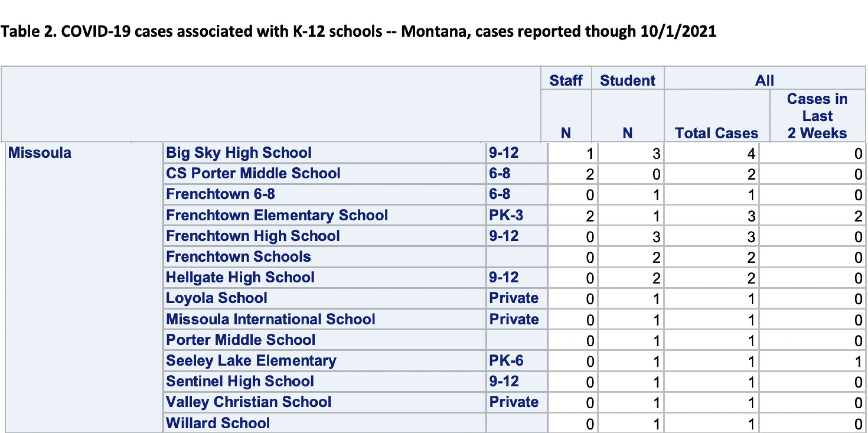Viewport: 868px width, 433px height.
Task: Click Frenchtown Elementary School in the table
Action: click(x=277, y=215)
